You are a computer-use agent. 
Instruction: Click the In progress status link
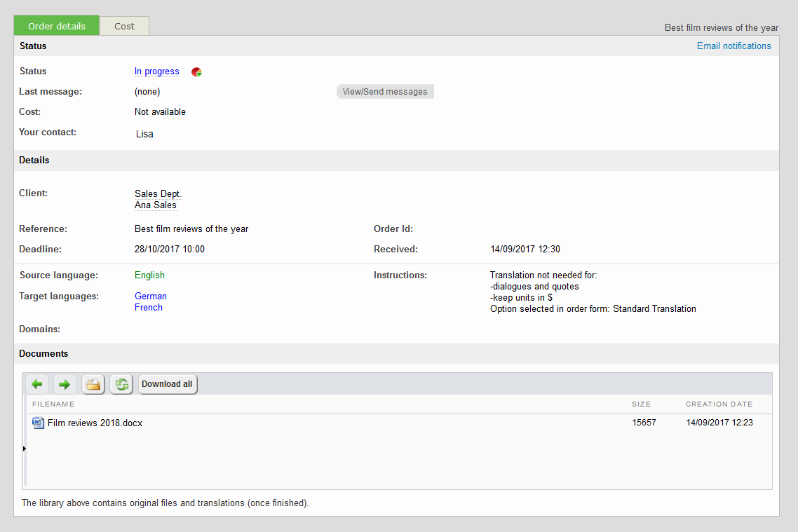[x=156, y=71]
